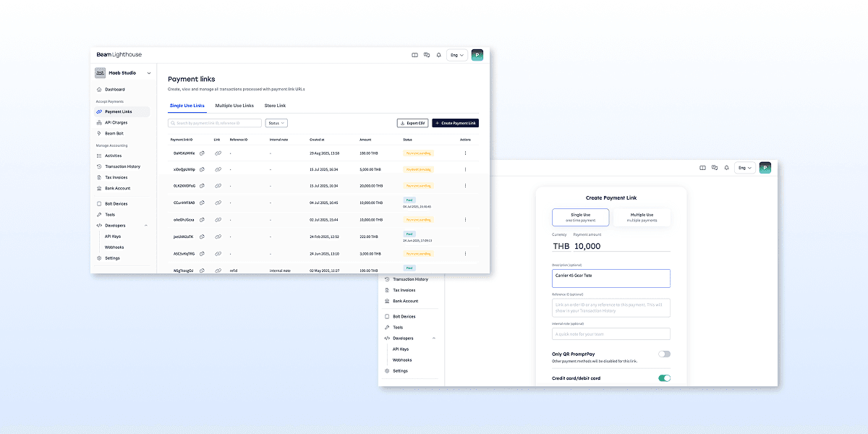Open Eng language dropdown in Payment links window
This screenshot has height=434, width=868.
pos(457,55)
